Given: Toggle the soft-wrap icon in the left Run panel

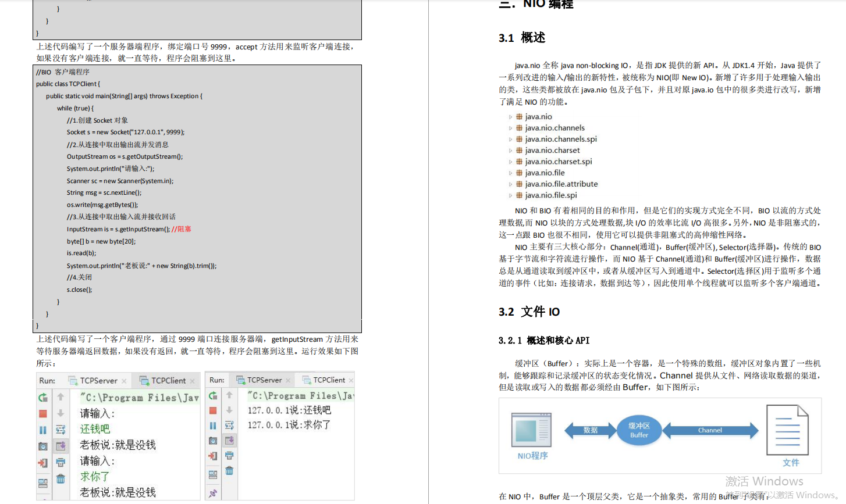Looking at the screenshot, I should (61, 430).
